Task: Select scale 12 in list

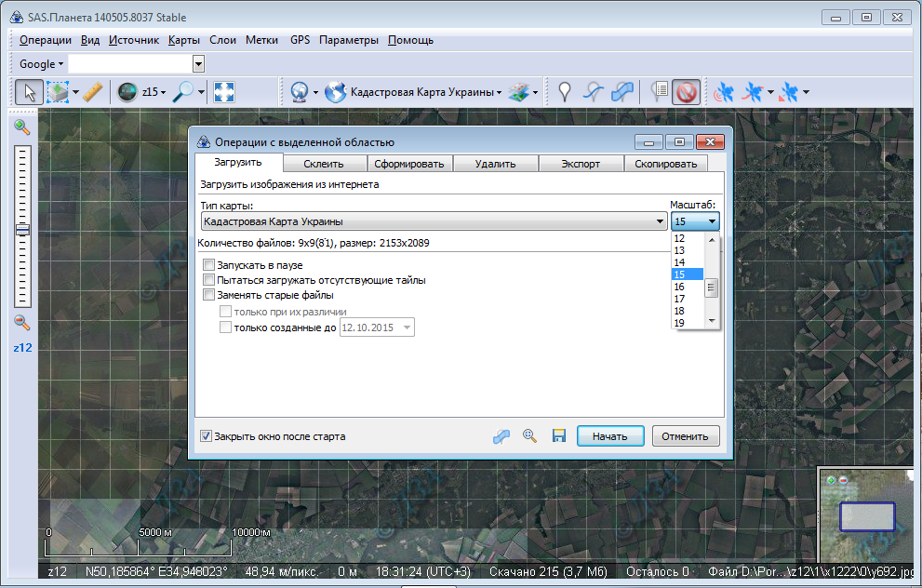Action: [x=687, y=238]
